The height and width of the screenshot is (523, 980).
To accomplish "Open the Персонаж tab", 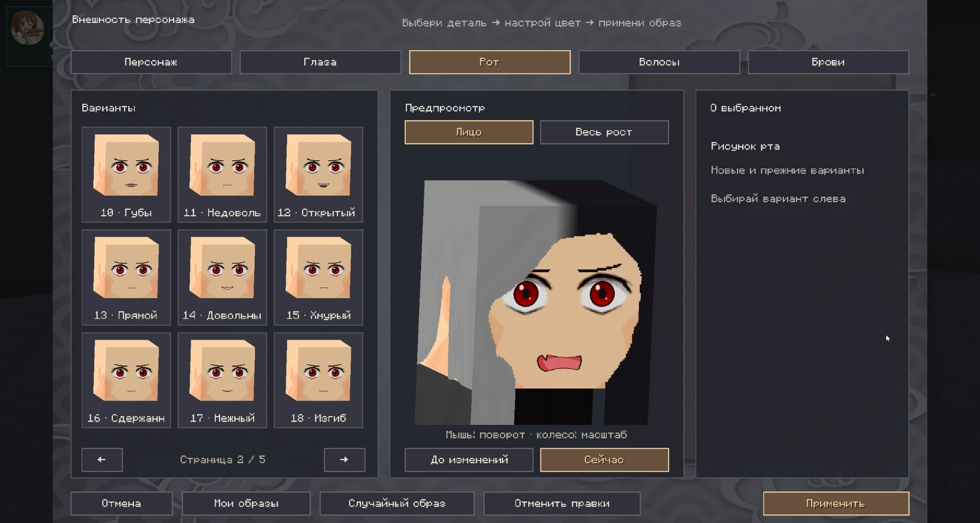I will point(151,62).
